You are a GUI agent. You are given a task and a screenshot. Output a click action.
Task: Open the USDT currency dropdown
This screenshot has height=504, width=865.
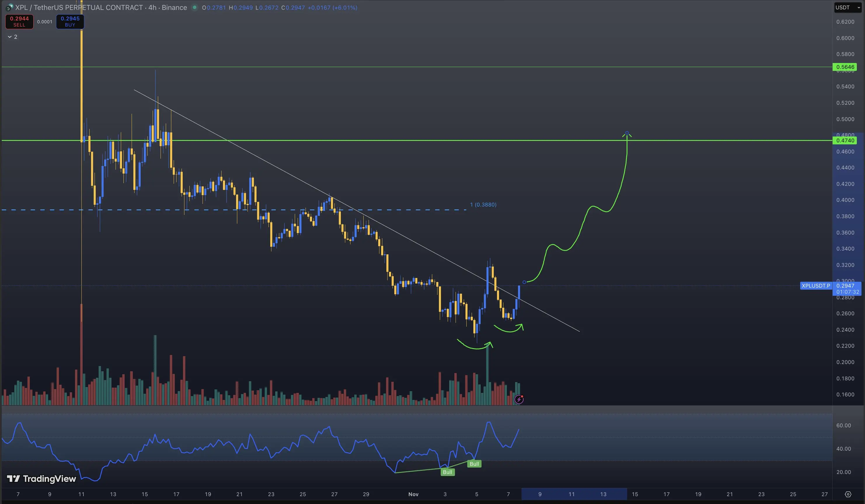pyautogui.click(x=847, y=8)
